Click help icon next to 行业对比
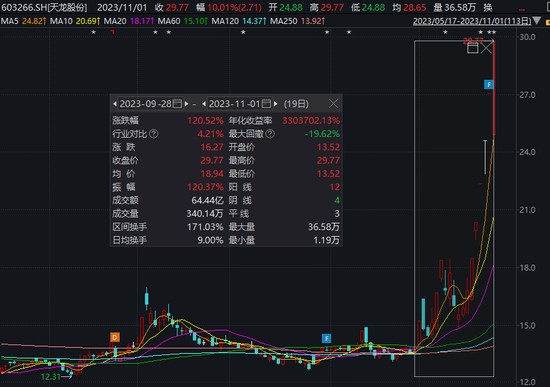 pyautogui.click(x=154, y=134)
